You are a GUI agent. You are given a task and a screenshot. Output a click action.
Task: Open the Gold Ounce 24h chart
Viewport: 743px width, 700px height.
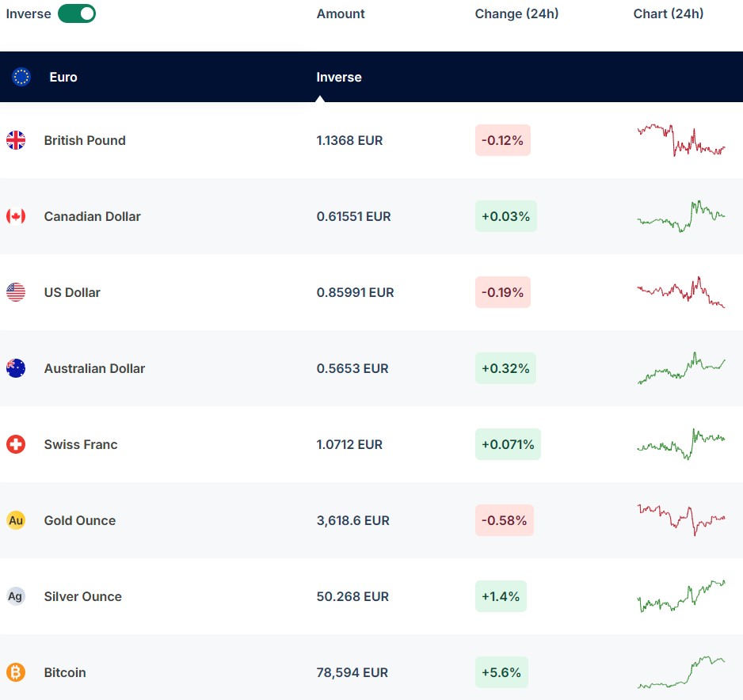pyautogui.click(x=681, y=519)
